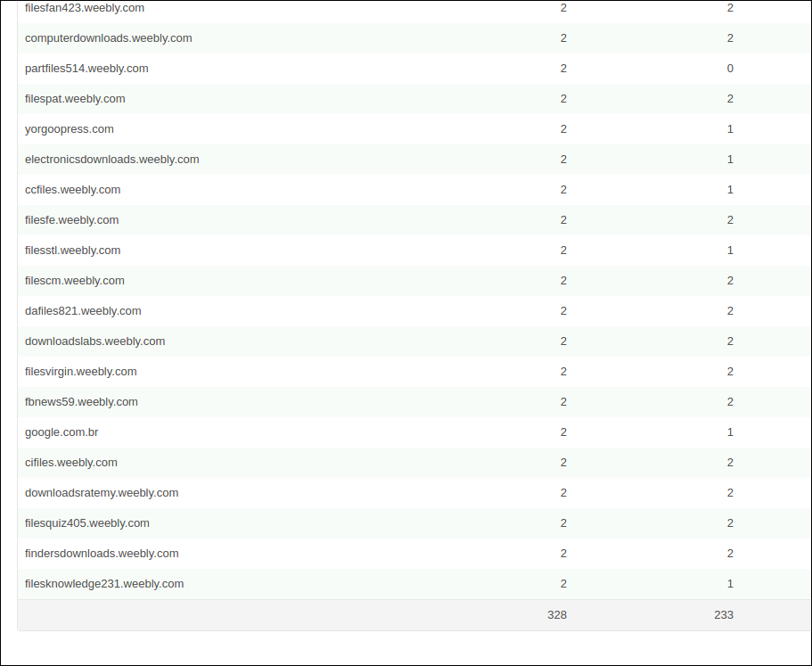This screenshot has height=666, width=812.
Task: Click the 1 value in yorgoopress.com row
Action: click(x=730, y=129)
